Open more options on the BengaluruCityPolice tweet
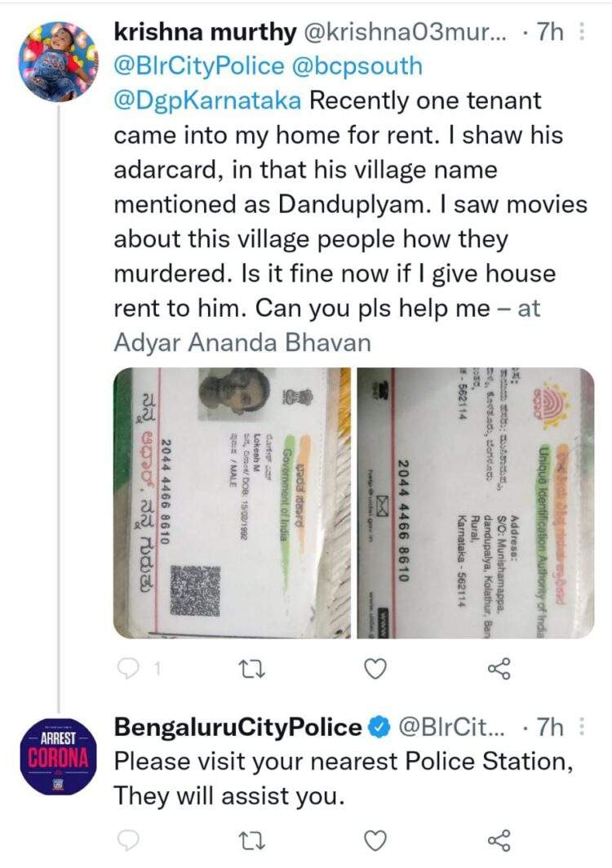This screenshot has width=612, height=868. pyautogui.click(x=581, y=727)
